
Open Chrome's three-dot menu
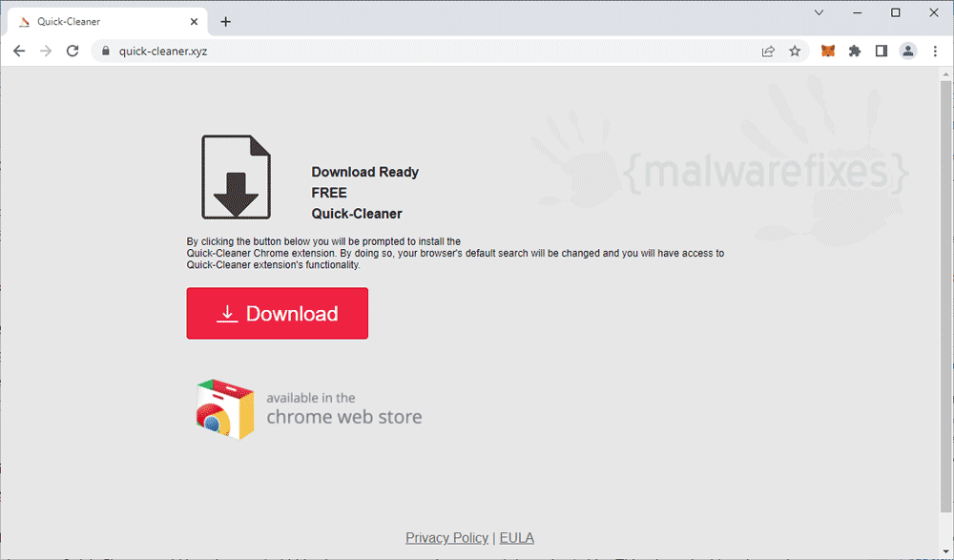tap(935, 52)
